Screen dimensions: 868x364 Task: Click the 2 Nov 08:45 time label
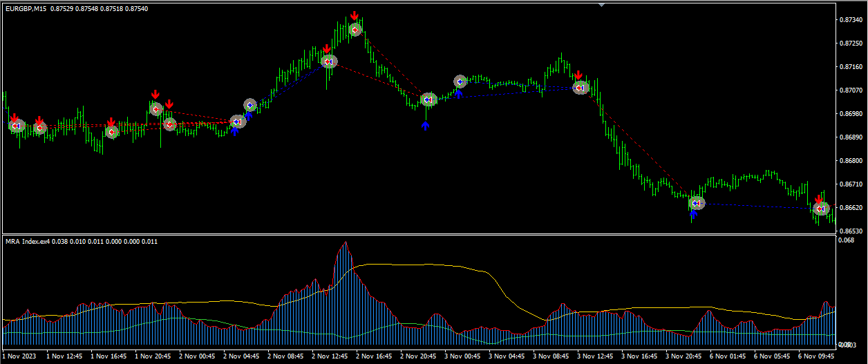[x=285, y=356]
